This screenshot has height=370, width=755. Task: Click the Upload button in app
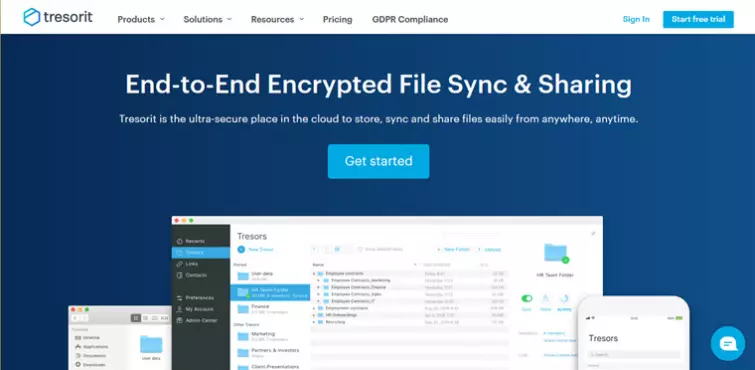(489, 249)
